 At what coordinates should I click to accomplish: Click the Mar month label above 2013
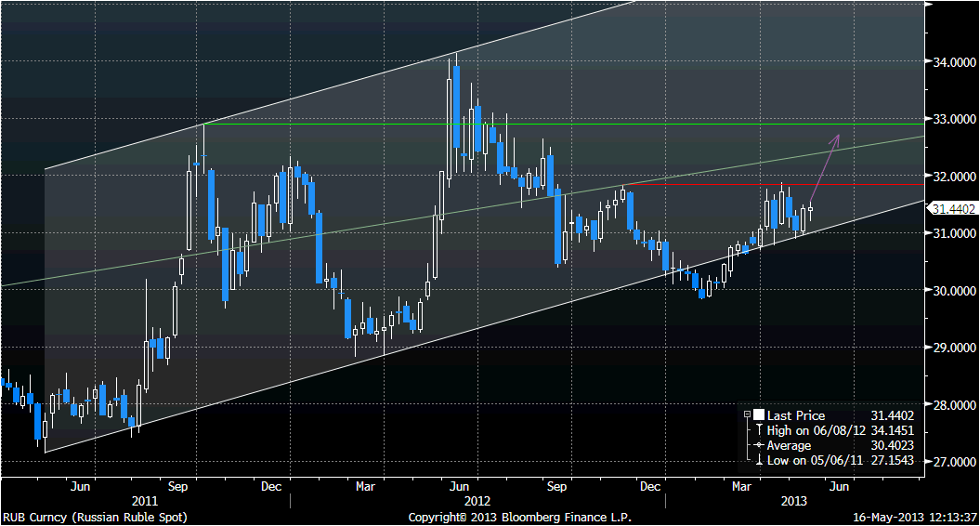coord(741,486)
